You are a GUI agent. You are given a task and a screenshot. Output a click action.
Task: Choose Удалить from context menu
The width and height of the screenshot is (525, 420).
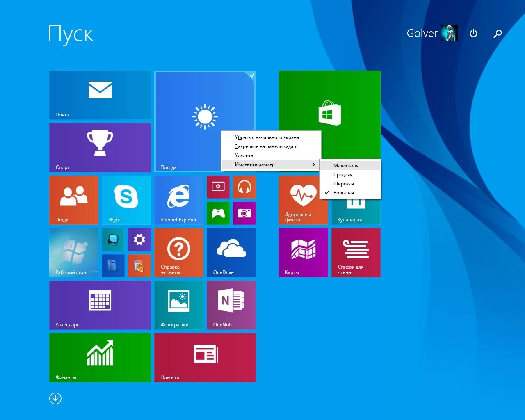coord(271,155)
